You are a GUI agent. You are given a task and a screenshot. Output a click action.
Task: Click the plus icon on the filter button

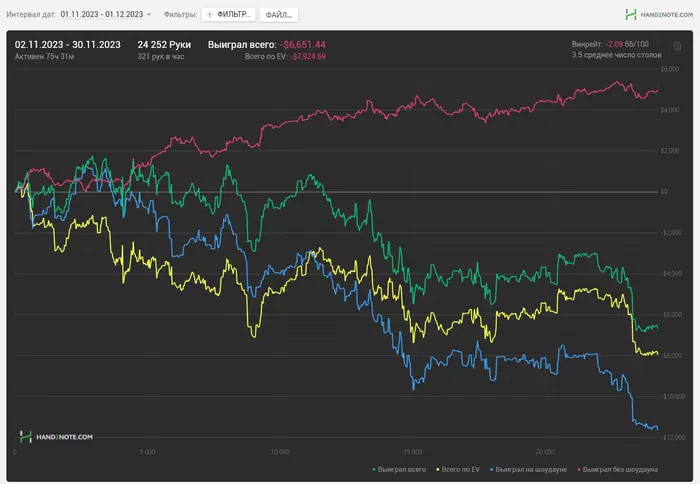click(x=210, y=15)
